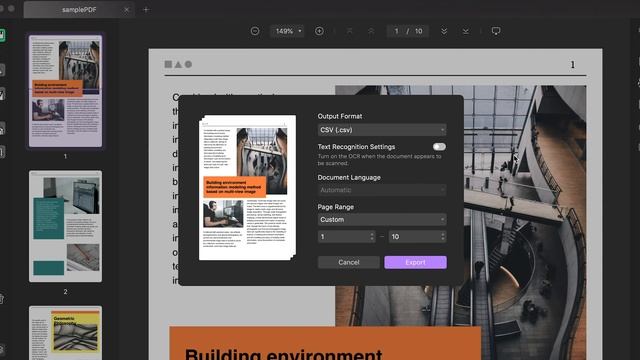Image resolution: width=640 pixels, height=360 pixels.
Task: Go to first page arrow icon
Action: [349, 31]
